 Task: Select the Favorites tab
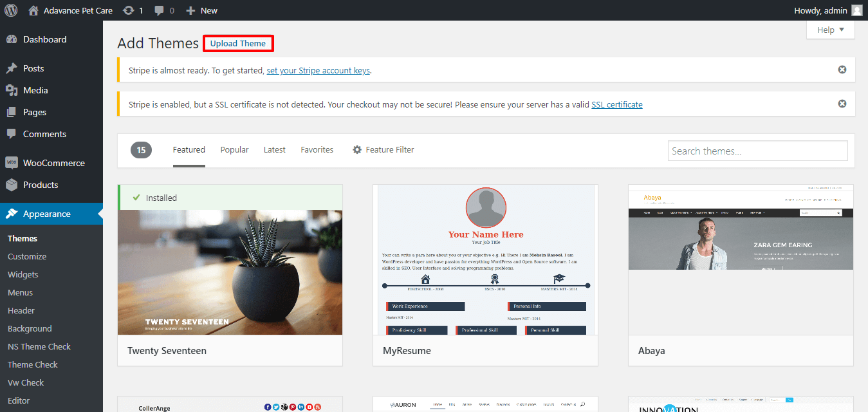tap(317, 150)
